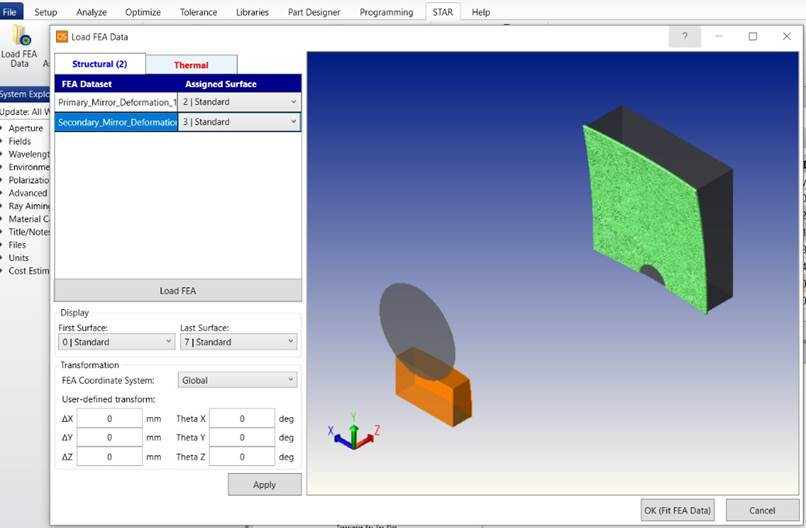Click the question mark help button
The height and width of the screenshot is (528, 806).
click(684, 36)
